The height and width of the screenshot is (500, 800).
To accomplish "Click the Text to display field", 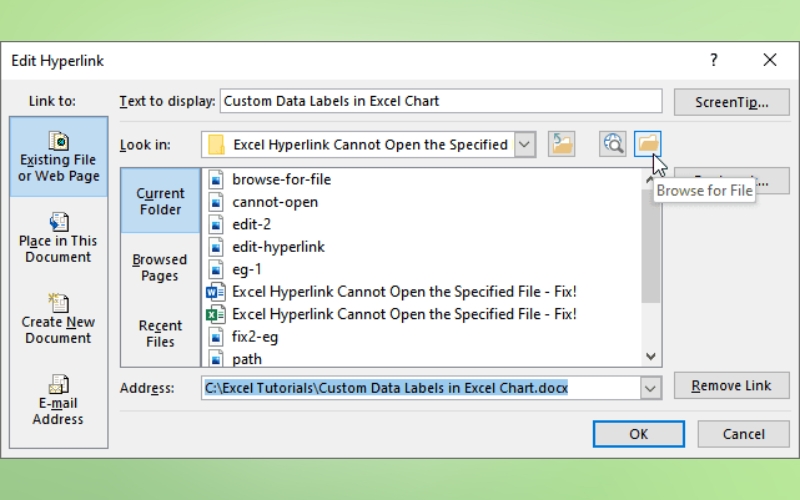I will click(440, 101).
